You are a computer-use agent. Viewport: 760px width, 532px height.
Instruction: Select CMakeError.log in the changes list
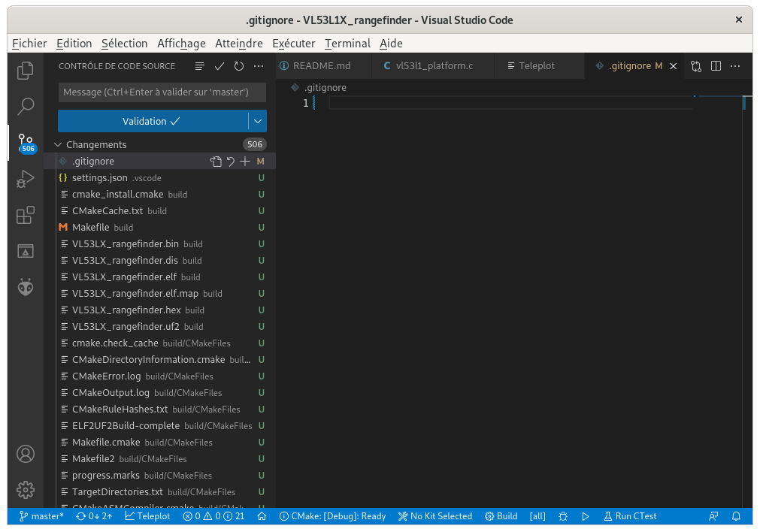tap(160, 376)
